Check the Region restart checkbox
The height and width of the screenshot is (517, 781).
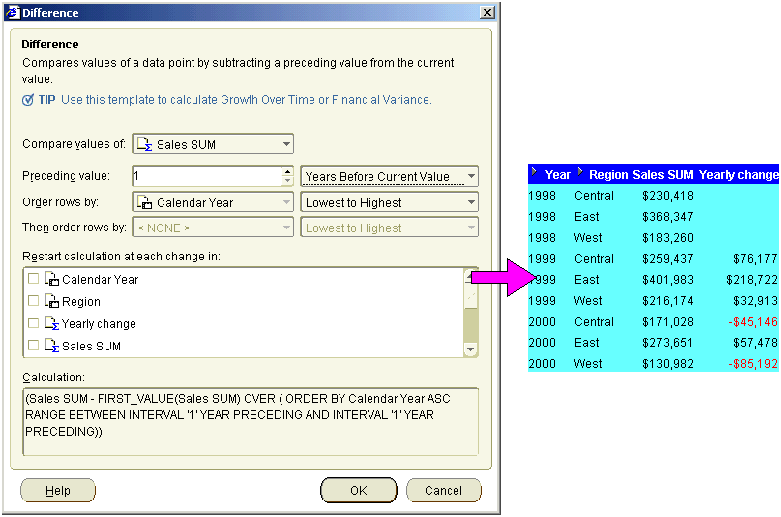click(33, 300)
